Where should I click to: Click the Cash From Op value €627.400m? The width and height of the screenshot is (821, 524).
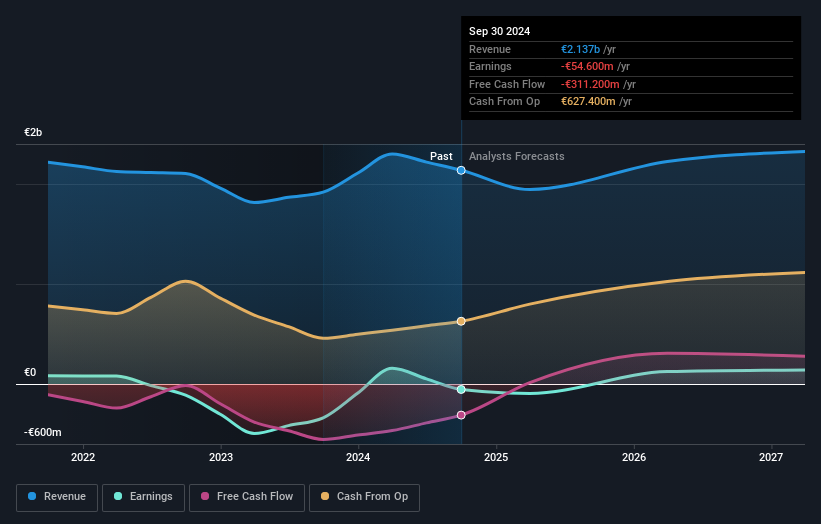point(588,102)
